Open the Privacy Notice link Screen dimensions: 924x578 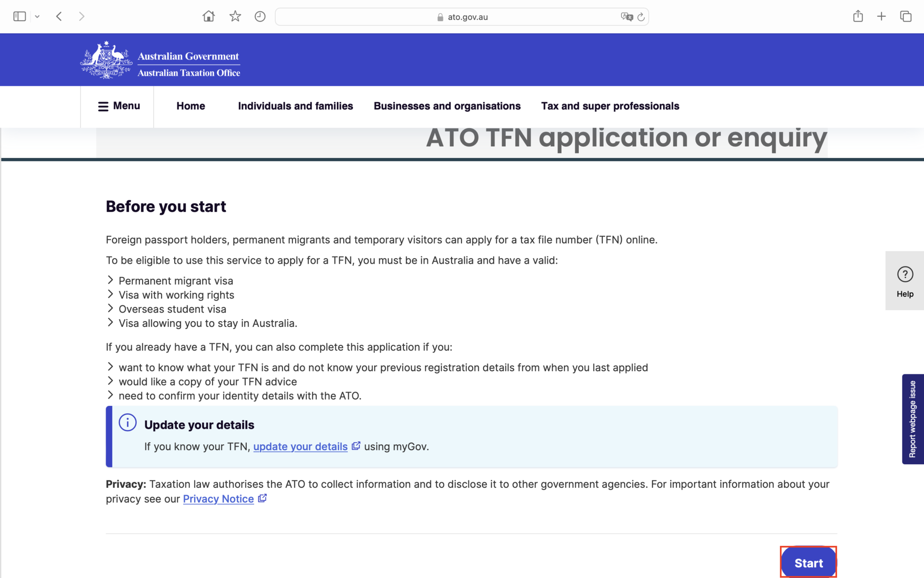point(218,499)
